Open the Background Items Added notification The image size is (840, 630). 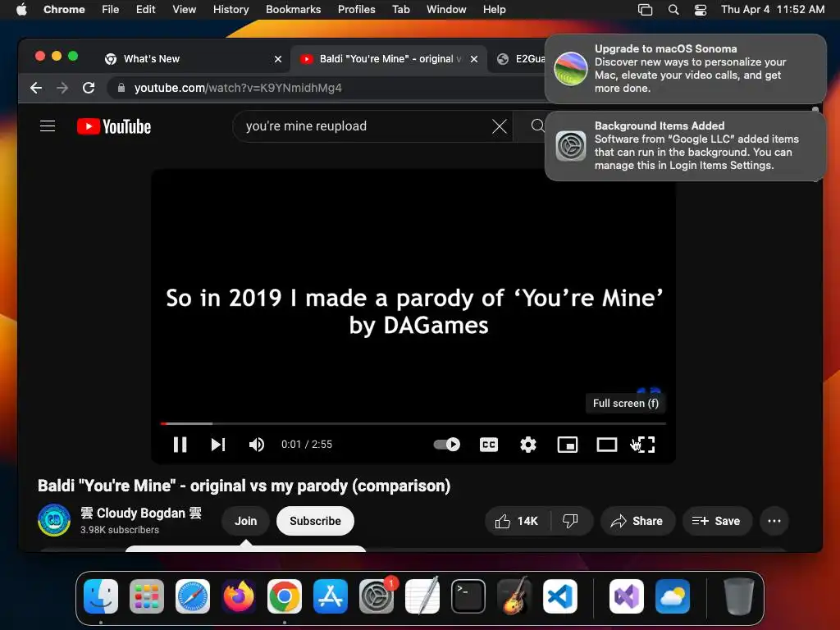tap(686, 146)
